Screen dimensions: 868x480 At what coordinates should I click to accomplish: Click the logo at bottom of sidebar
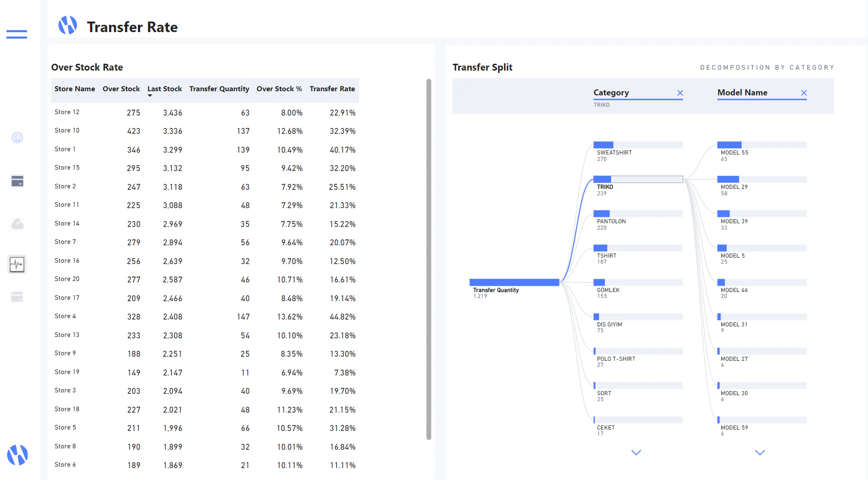point(17,455)
